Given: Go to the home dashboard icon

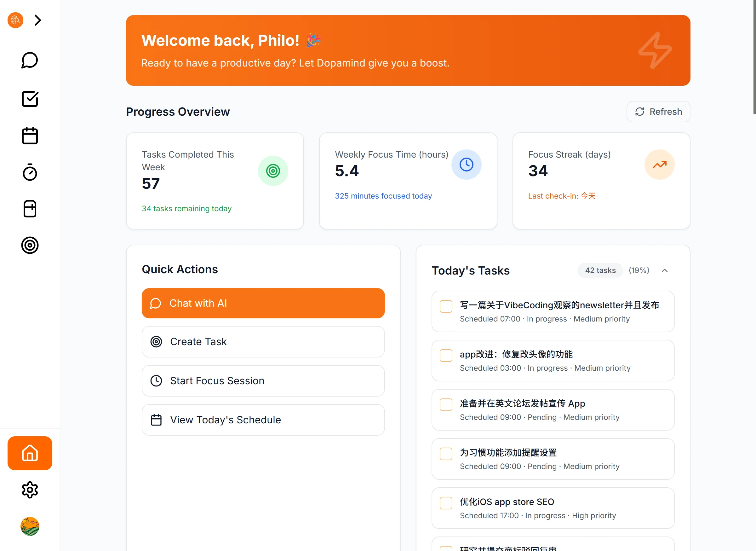Looking at the screenshot, I should (x=30, y=453).
